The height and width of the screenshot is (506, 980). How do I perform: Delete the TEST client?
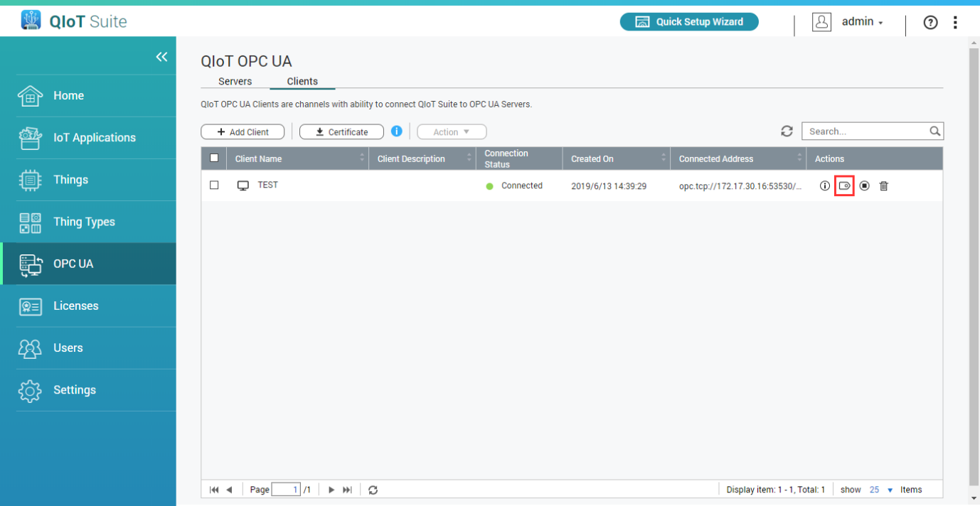click(884, 186)
